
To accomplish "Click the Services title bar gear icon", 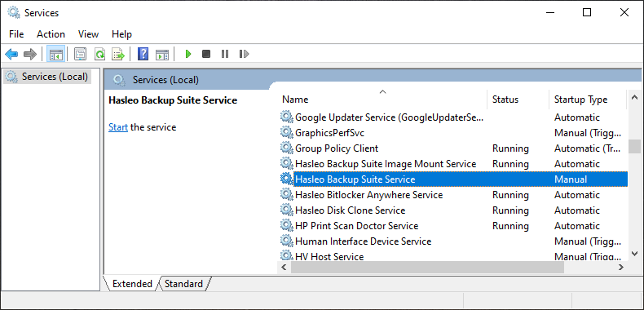I will click(x=14, y=13).
